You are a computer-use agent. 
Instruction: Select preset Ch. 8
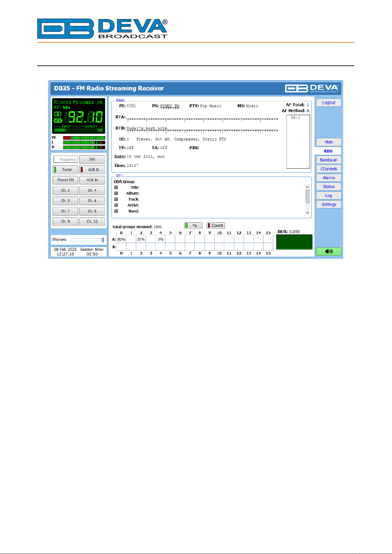coord(92,211)
